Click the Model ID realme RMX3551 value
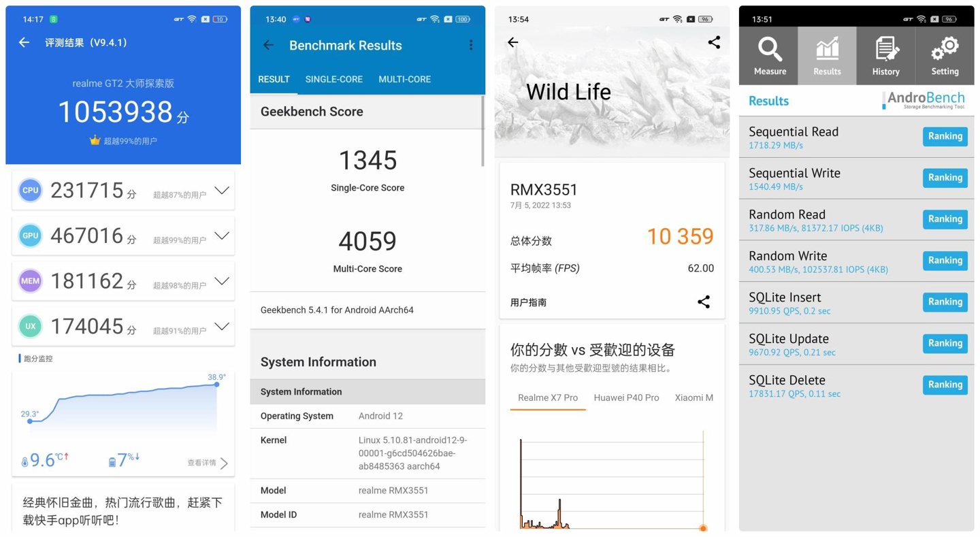Viewport: 980px width, 537px height. tap(393, 515)
